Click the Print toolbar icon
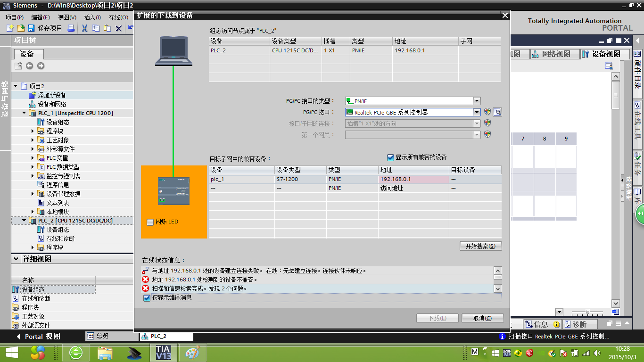Image resolution: width=644 pixels, height=362 pixels. 71,28
